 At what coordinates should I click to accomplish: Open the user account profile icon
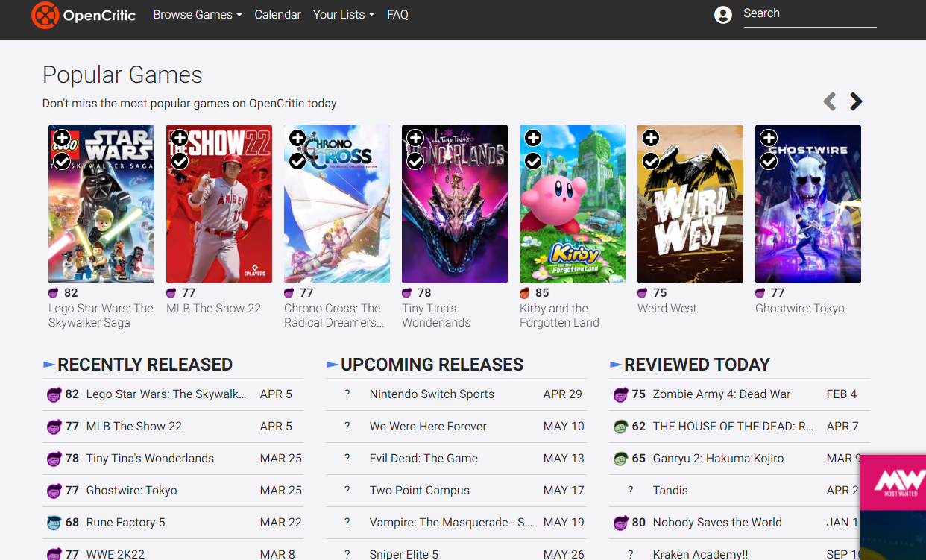(x=722, y=15)
